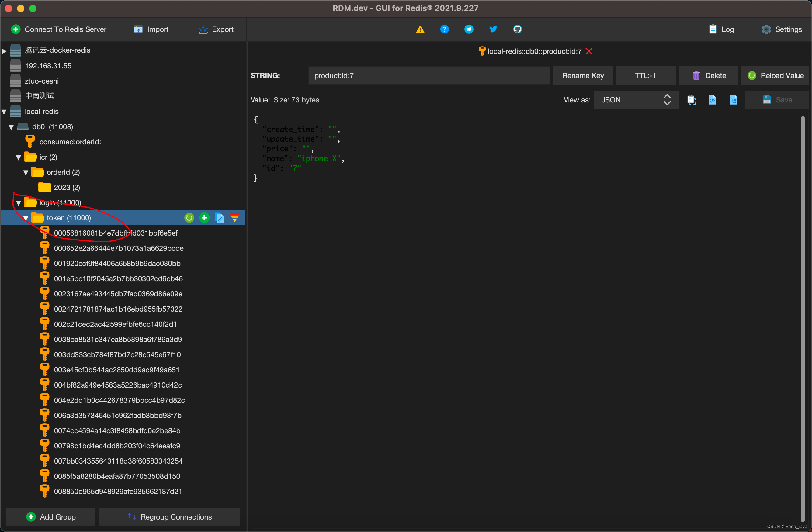Delete token namespace keys with the red filter icon
Viewport: 812px width, 532px height.
(235, 218)
